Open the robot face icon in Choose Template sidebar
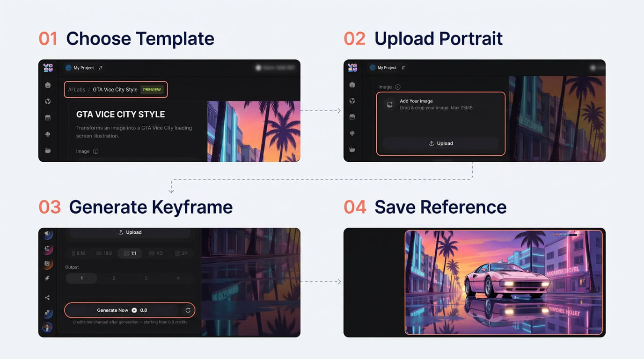The height and width of the screenshot is (359, 644). pyautogui.click(x=48, y=134)
